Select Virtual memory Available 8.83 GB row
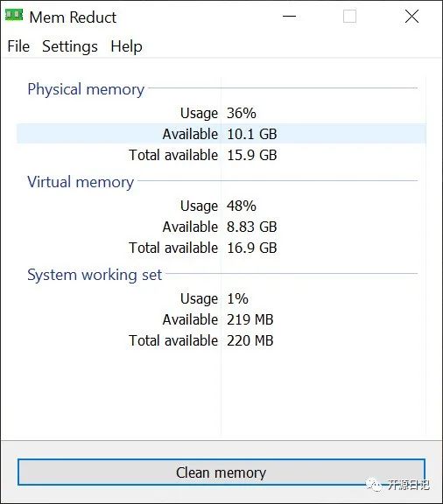443x504 pixels. click(221, 227)
